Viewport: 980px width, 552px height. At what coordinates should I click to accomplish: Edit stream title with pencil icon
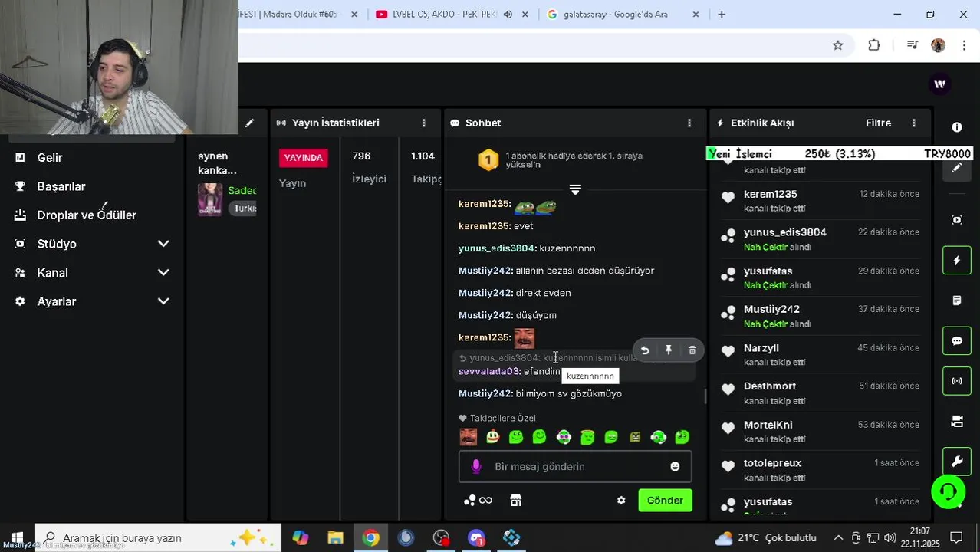249,123
